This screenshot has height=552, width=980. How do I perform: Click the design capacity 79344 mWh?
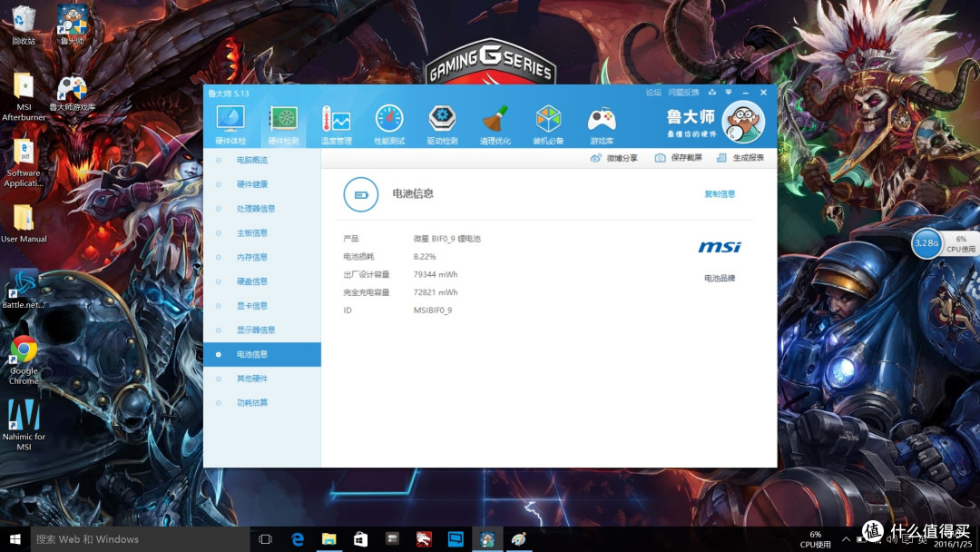[x=435, y=274]
